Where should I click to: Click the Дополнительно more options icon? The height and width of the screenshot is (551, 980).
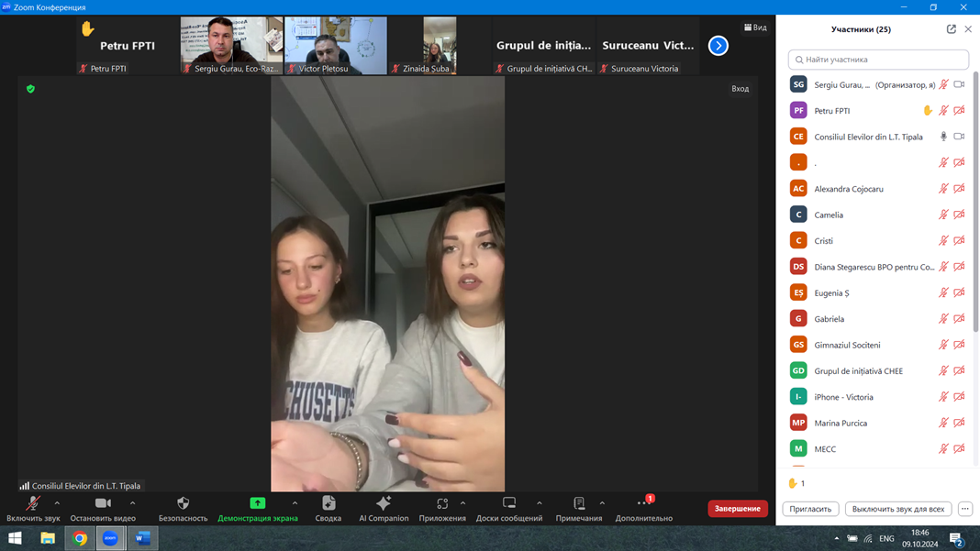(x=643, y=503)
